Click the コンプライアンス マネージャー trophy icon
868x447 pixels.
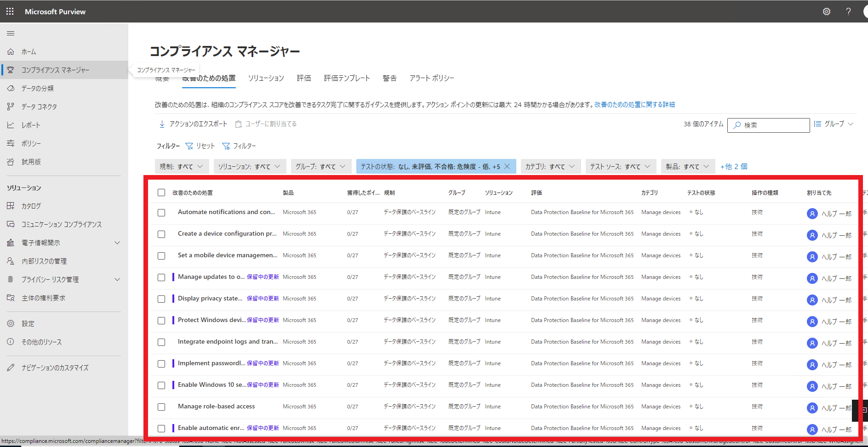(11, 70)
